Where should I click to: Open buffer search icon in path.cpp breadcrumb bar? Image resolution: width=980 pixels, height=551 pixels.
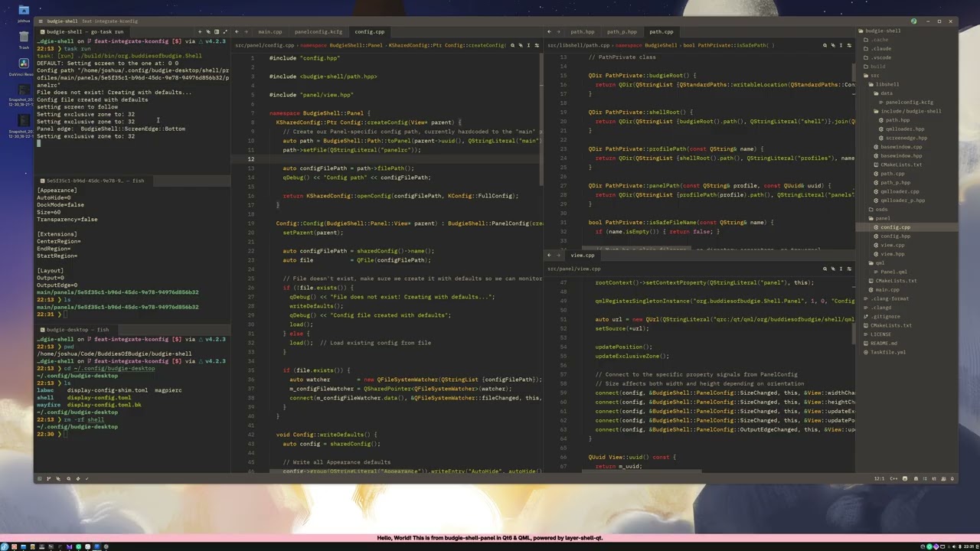click(825, 45)
